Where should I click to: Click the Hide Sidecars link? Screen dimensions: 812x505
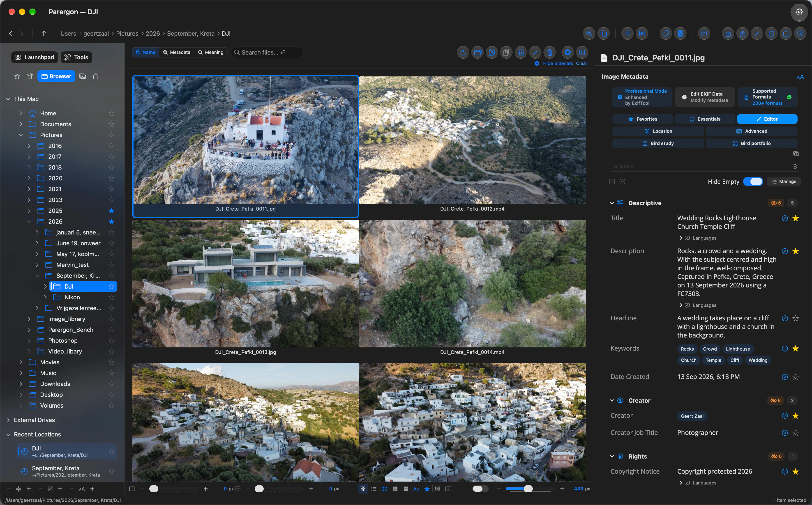(x=558, y=63)
